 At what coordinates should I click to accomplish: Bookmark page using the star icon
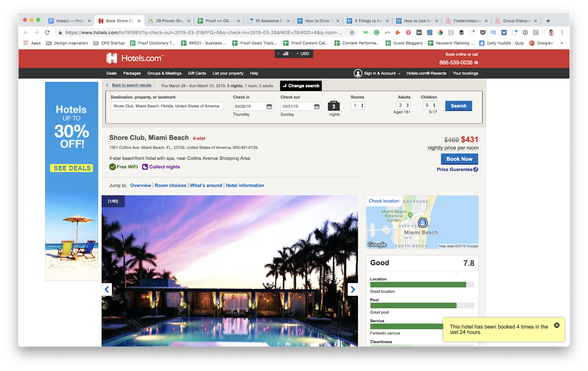(352, 32)
